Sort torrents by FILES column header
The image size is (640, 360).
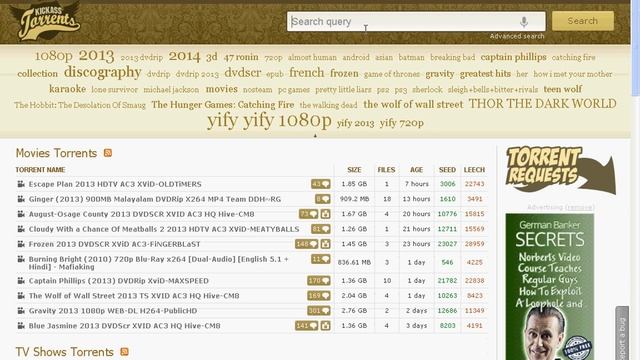tap(386, 170)
